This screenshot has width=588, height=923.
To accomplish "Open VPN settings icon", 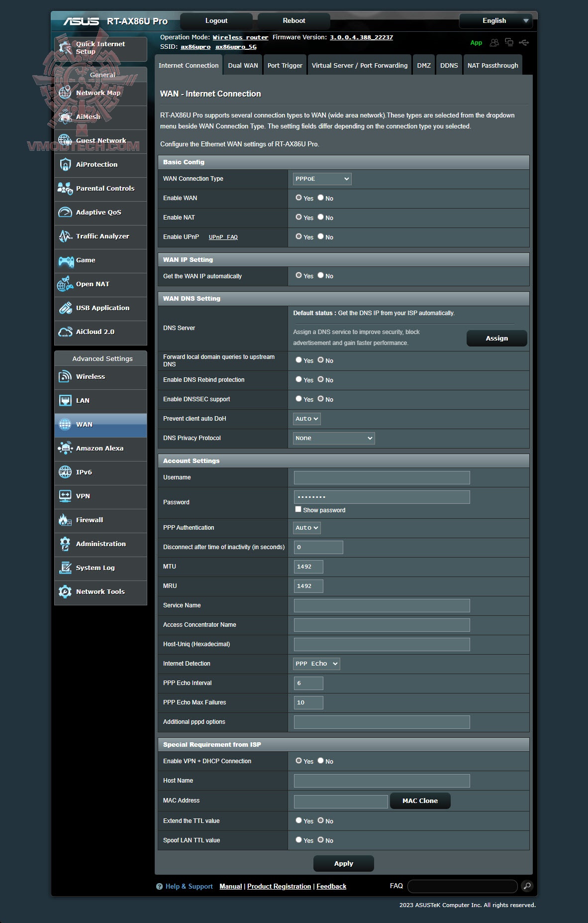I will coord(65,496).
